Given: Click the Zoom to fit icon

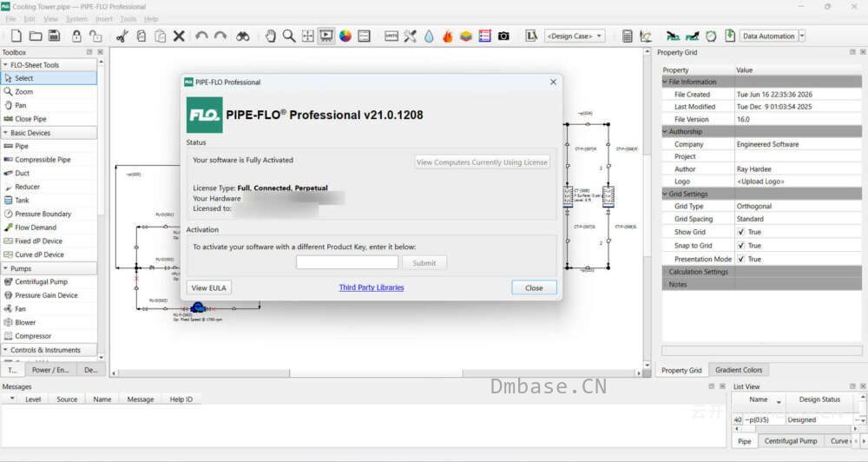Looking at the screenshot, I should click(x=308, y=36).
